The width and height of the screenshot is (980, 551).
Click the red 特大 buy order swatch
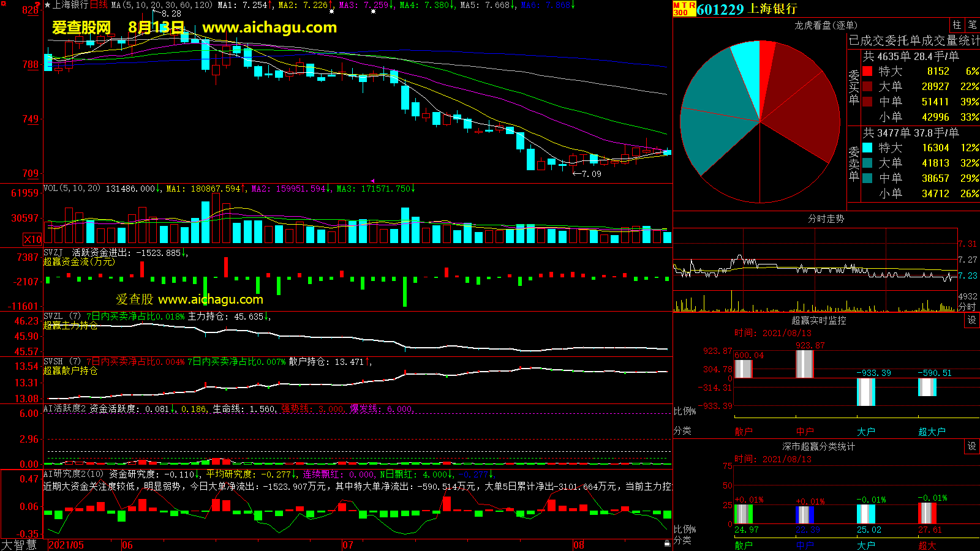coord(867,71)
